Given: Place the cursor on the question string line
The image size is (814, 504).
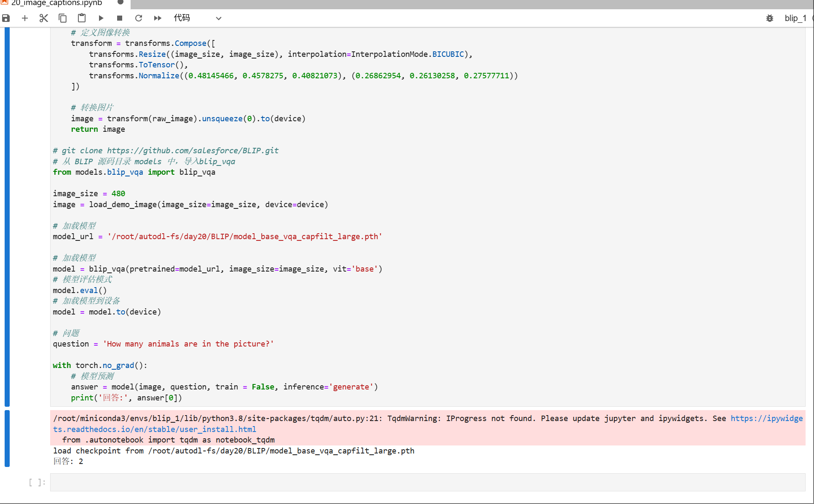Looking at the screenshot, I should point(188,344).
